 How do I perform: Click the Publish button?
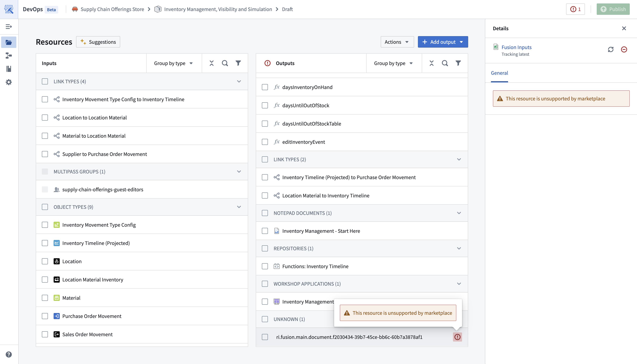(613, 9)
